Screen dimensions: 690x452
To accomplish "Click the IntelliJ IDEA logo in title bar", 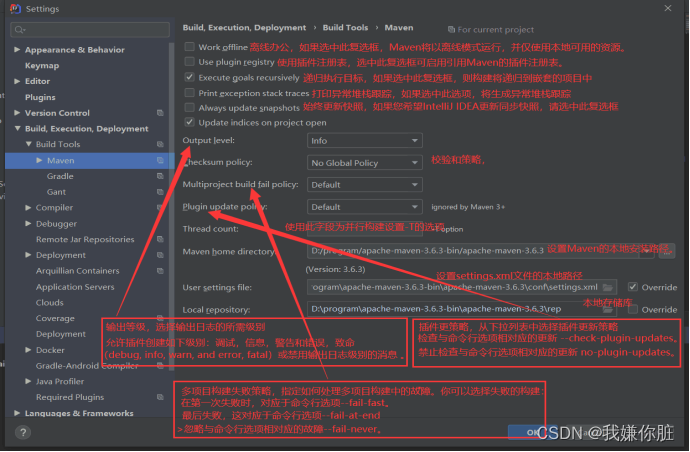I will (15, 8).
